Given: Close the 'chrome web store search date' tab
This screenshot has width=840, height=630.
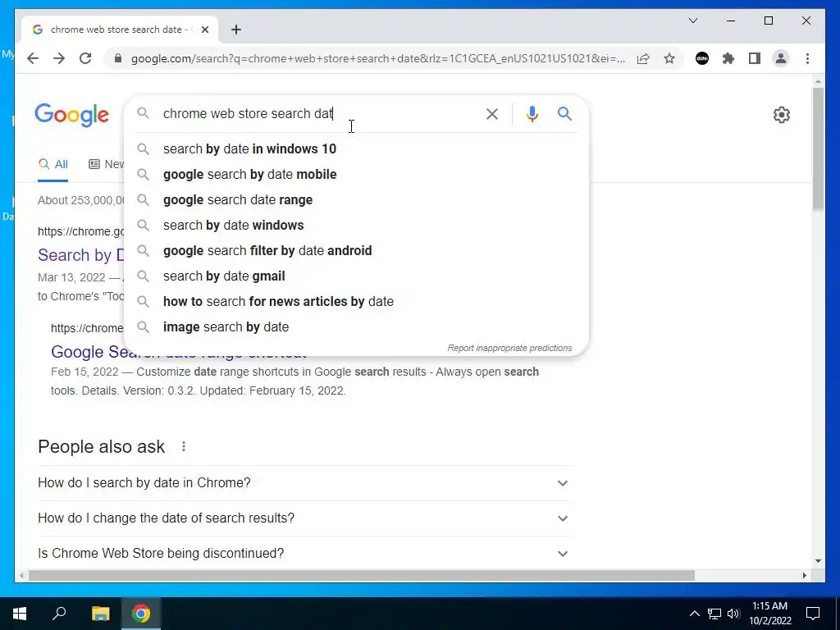Looking at the screenshot, I should (204, 30).
